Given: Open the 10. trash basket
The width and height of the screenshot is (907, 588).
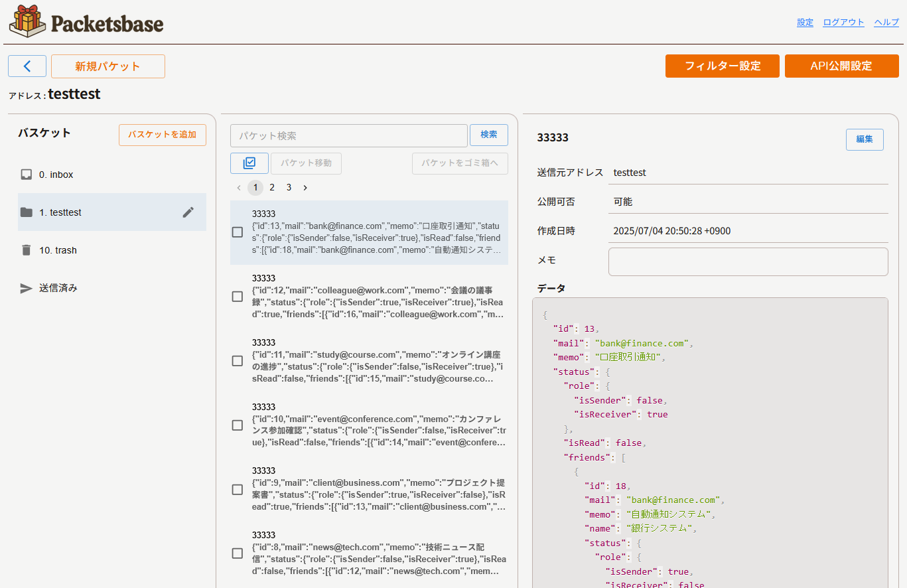Looking at the screenshot, I should (112, 250).
